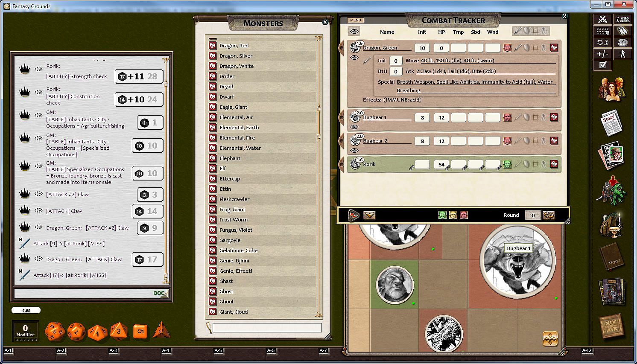637x364 pixels.
Task: Toggle visibility eye for Bugbear 1
Action: [354, 127]
